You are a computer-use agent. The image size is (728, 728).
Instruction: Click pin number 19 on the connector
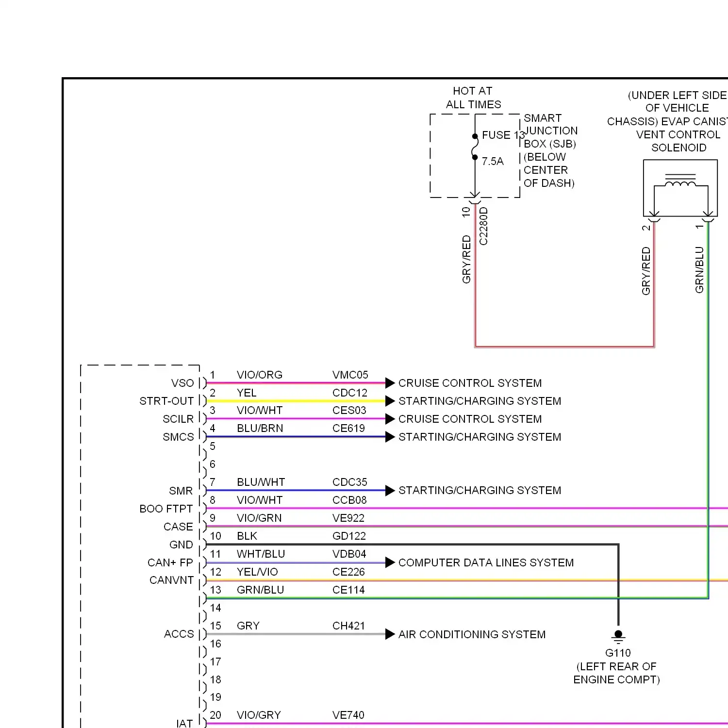click(215, 697)
